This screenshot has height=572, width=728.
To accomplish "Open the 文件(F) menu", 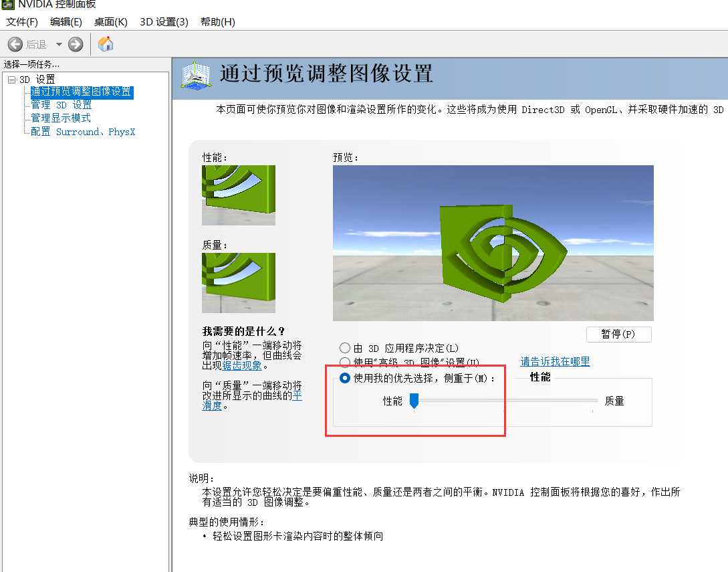I will (22, 22).
